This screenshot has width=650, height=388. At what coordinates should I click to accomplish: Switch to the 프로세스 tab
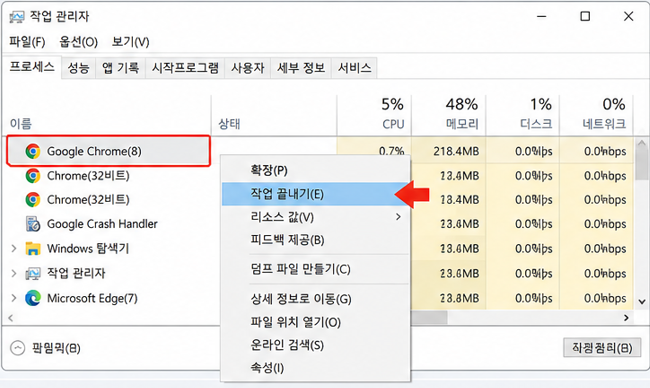click(32, 67)
